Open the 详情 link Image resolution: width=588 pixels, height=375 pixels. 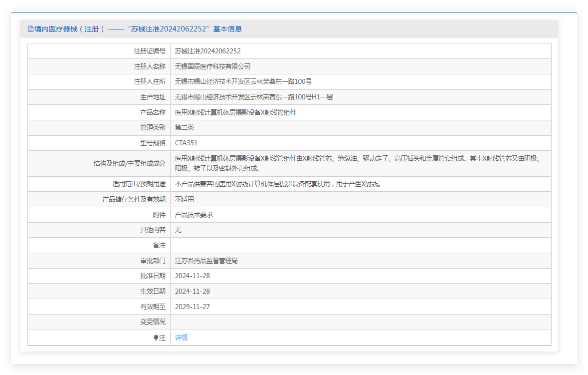[181, 338]
